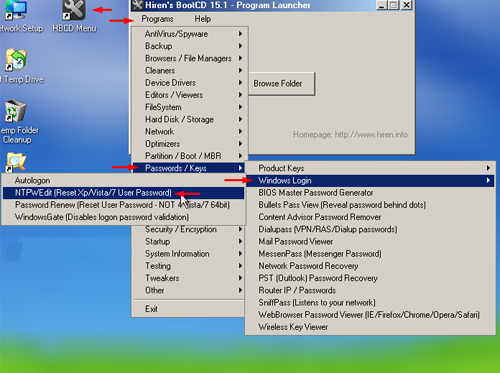Open the Programs menu
Viewport: 500px width, 373px height.
[x=157, y=19]
